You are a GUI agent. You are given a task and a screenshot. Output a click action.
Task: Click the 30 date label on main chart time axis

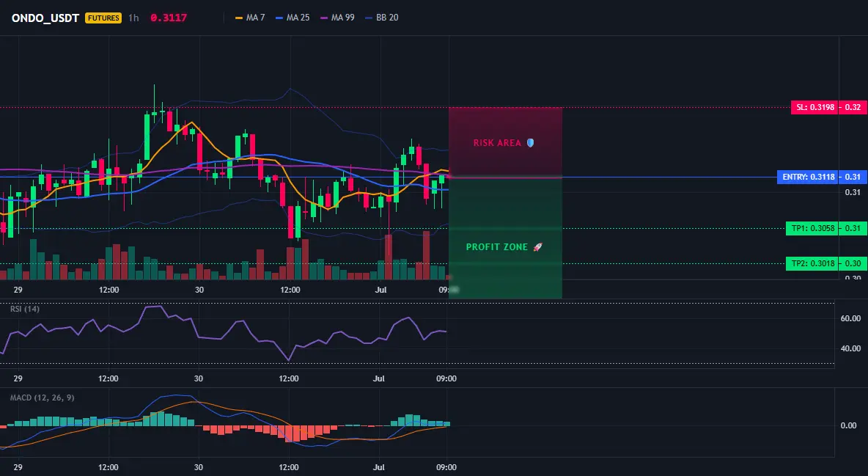[199, 290]
